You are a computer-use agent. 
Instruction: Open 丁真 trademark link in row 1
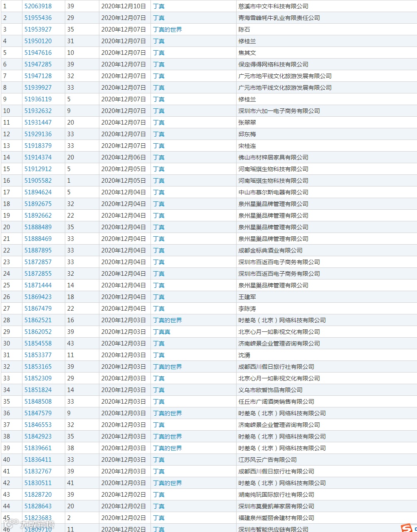[159, 6]
